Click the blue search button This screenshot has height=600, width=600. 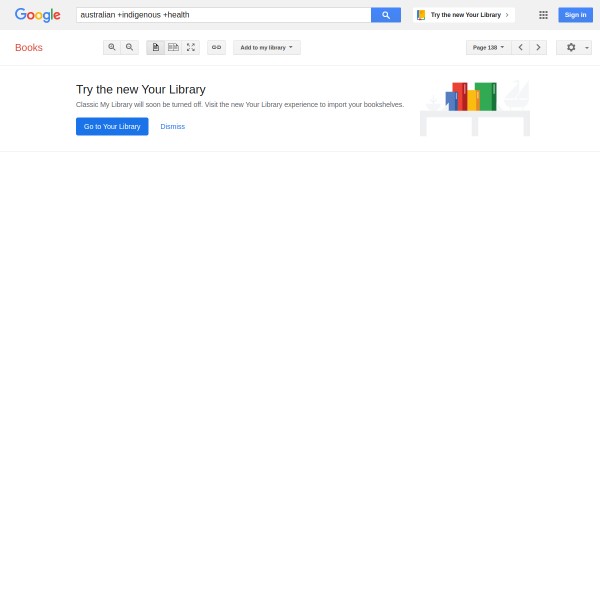(x=386, y=15)
